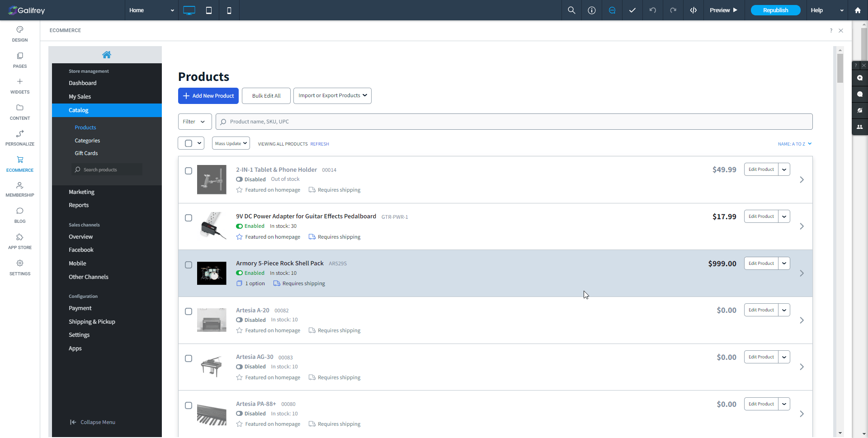Click the Add New Product button
Viewport: 868px width, 438px height.
tap(208, 96)
